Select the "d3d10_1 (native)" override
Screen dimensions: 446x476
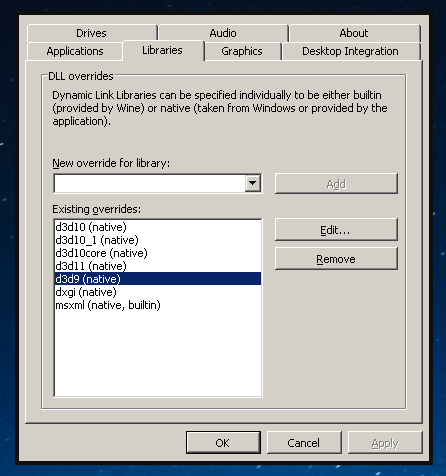coord(158,240)
